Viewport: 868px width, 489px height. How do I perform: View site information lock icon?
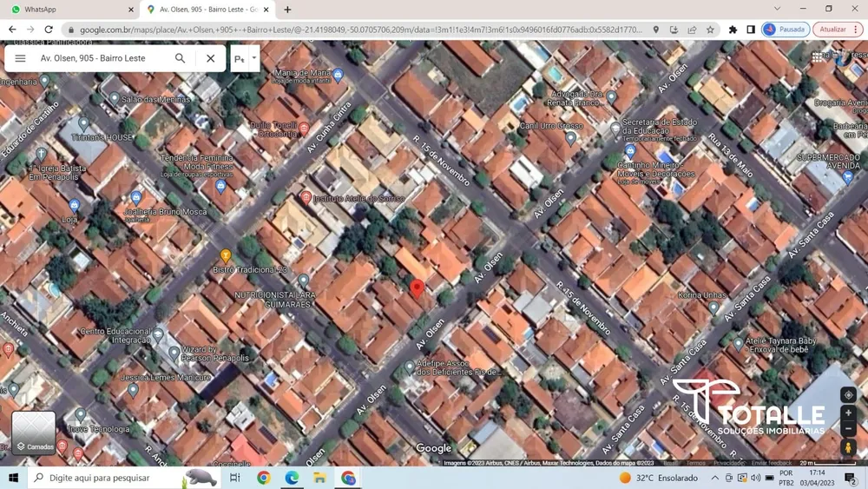click(70, 30)
